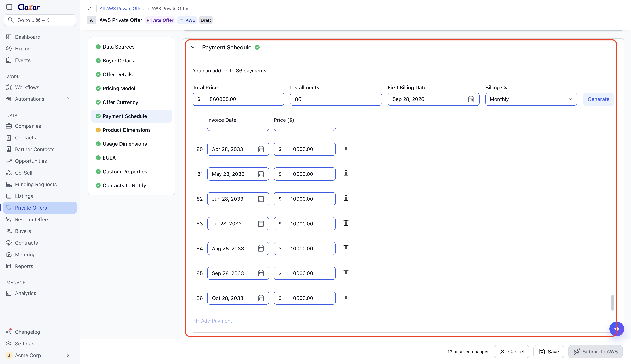Jump to Usage Dimensions step
This screenshot has width=631, height=364.
coord(131,144)
